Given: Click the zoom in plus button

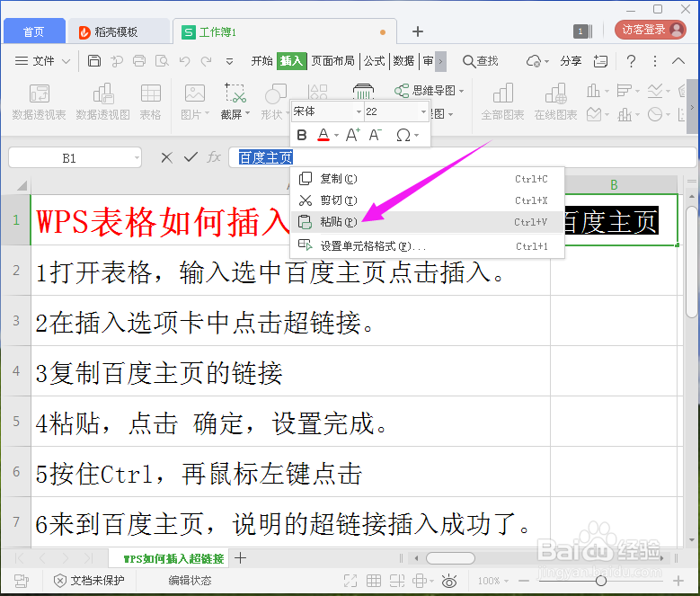Looking at the screenshot, I should (678, 581).
